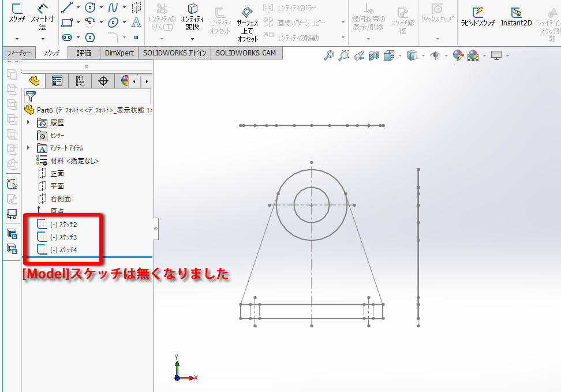Screen dimensions: 561x392
Task: Open the Rectangle tool dropdown arrow
Action: [x=78, y=23]
